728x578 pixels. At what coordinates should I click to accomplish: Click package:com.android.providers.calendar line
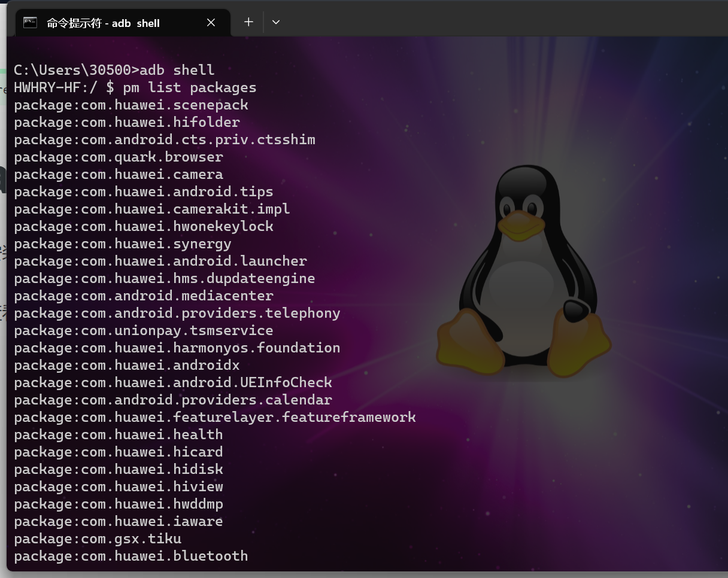(x=173, y=400)
